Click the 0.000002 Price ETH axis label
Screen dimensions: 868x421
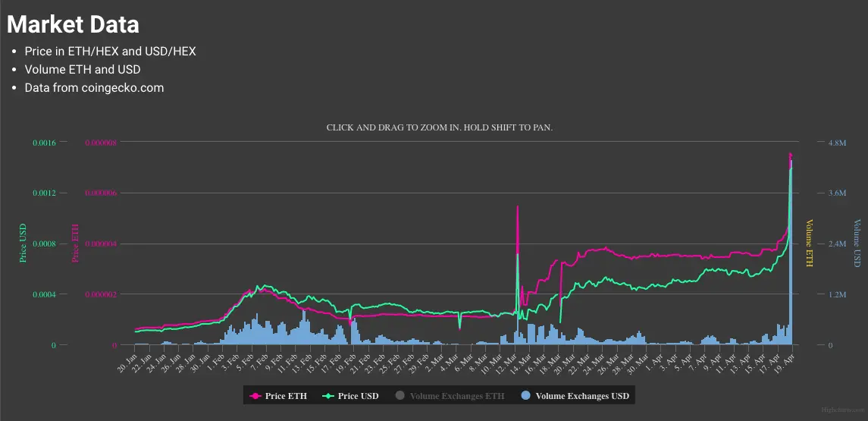tap(101, 294)
